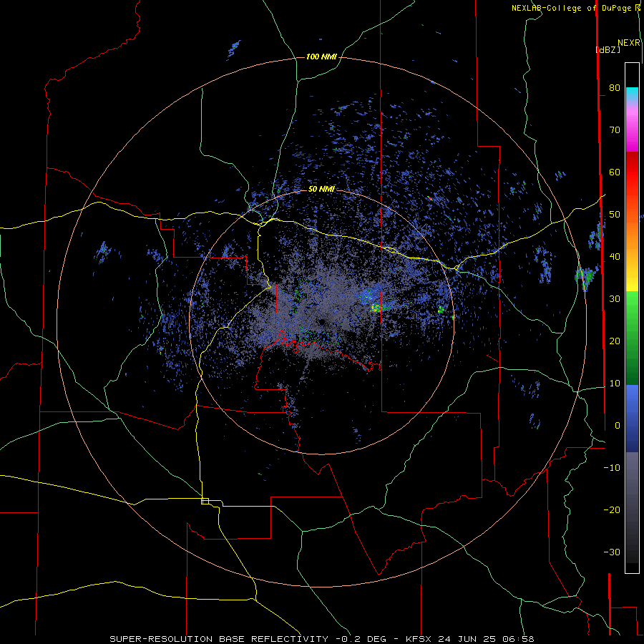Click the dBZ units label

click(x=608, y=49)
